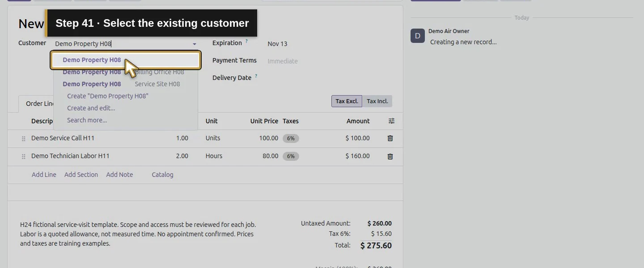Grab handle of Demo Service Call H11 row
Image resolution: width=644 pixels, height=268 pixels.
[24, 139]
